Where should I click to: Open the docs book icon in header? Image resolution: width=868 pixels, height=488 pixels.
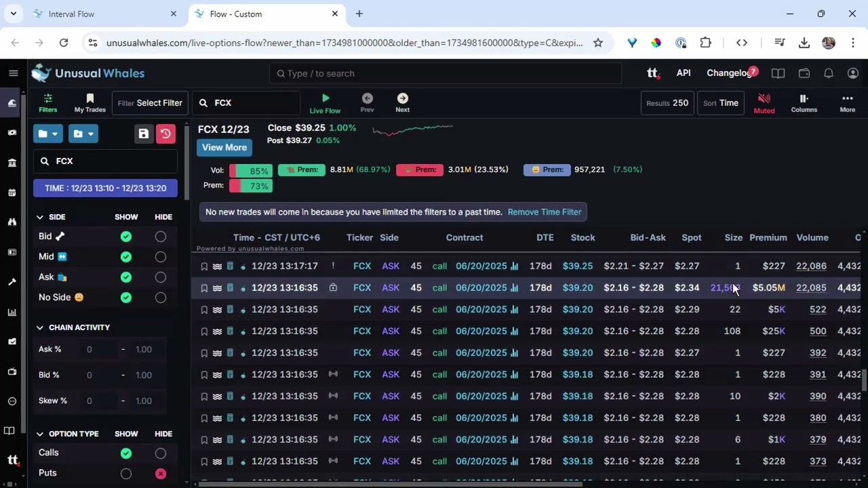pos(778,73)
